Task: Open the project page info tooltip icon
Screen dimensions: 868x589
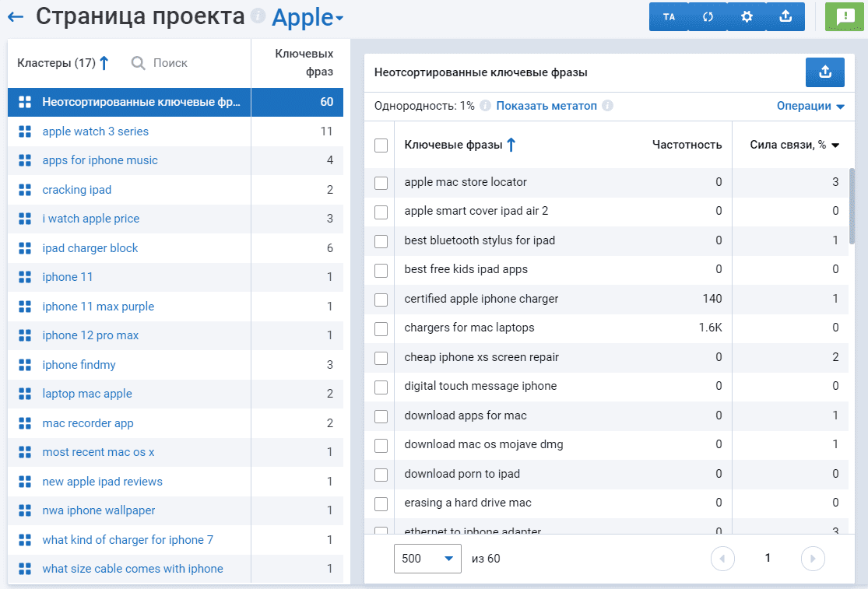Action: pos(258,16)
